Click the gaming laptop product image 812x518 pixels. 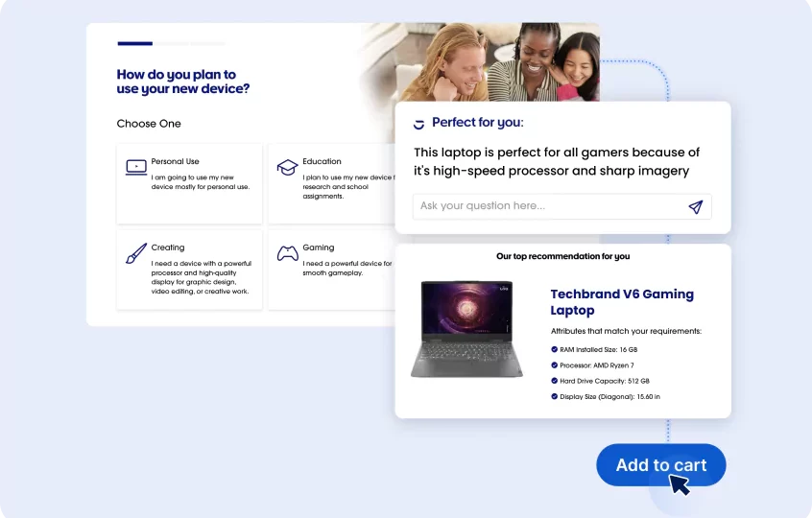[466, 329]
